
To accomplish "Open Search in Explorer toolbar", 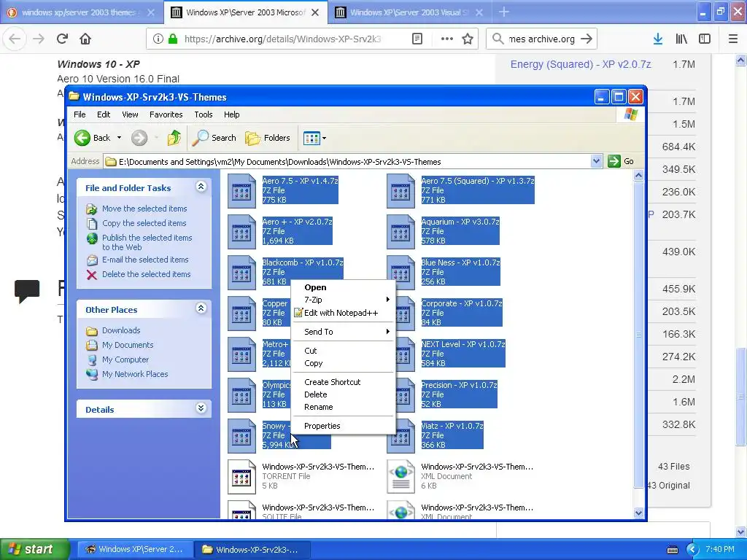I will [214, 138].
